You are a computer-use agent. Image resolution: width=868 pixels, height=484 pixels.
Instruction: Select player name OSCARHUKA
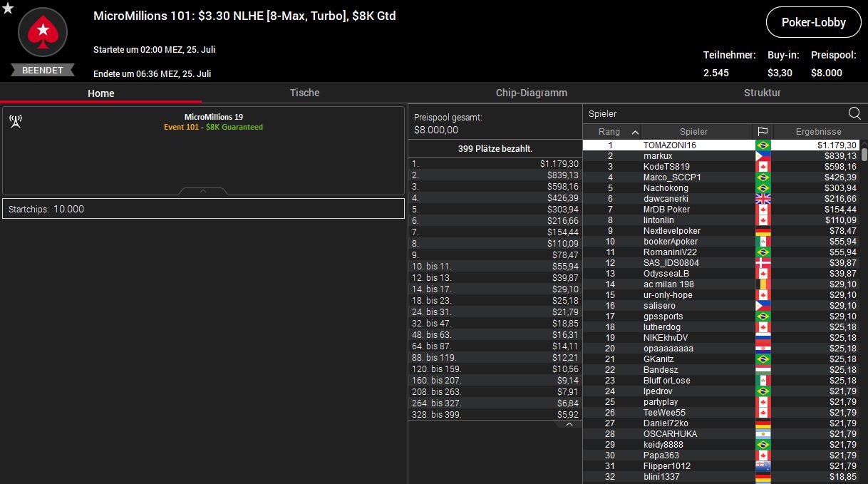[x=671, y=434]
